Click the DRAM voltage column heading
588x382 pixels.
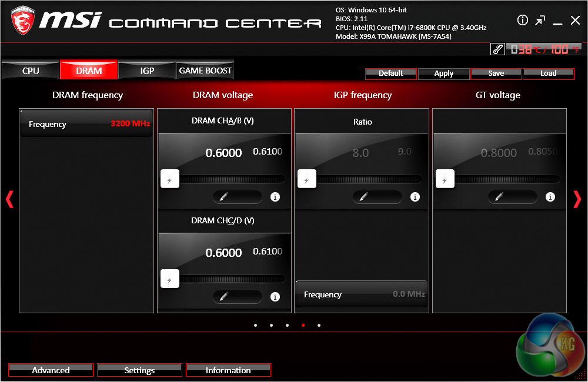(x=223, y=95)
